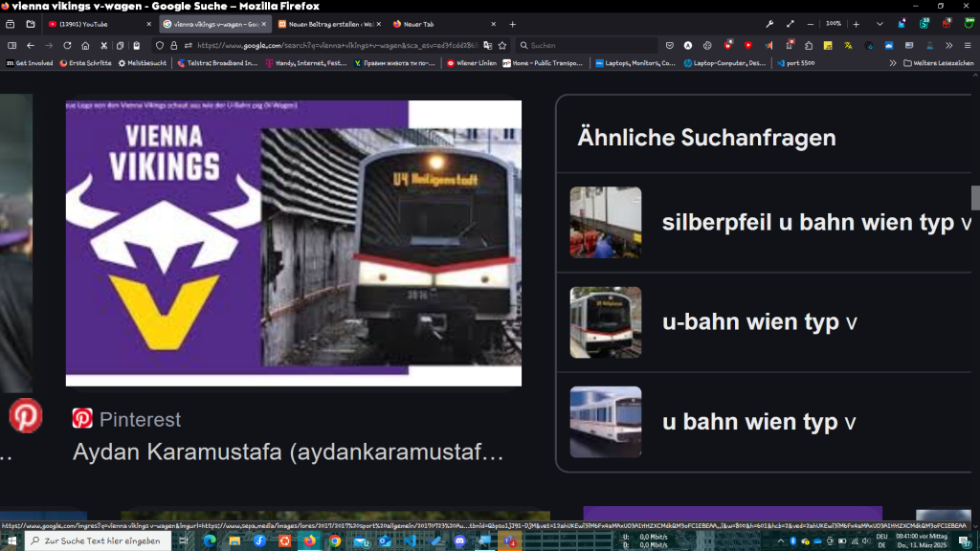Open the Firefox hamburger menu

coord(967,46)
